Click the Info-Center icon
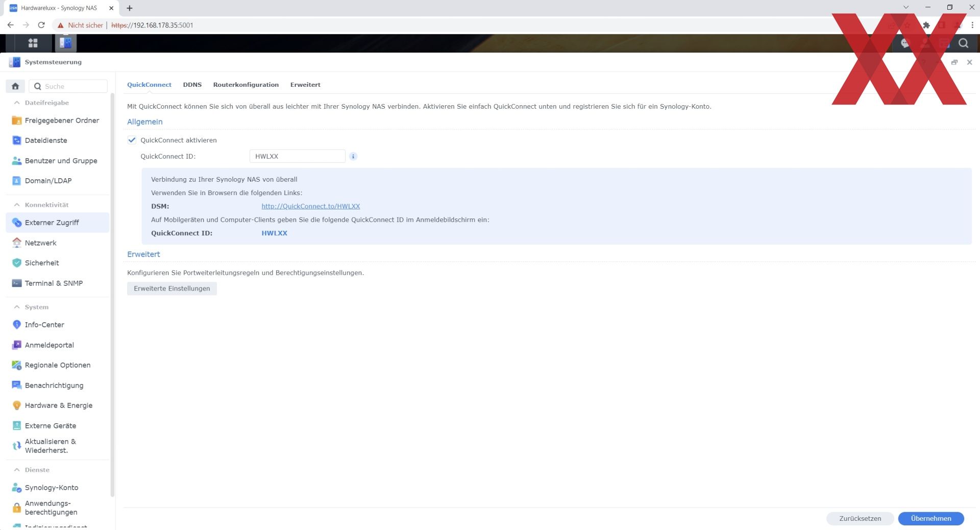The image size is (980, 530). point(16,325)
